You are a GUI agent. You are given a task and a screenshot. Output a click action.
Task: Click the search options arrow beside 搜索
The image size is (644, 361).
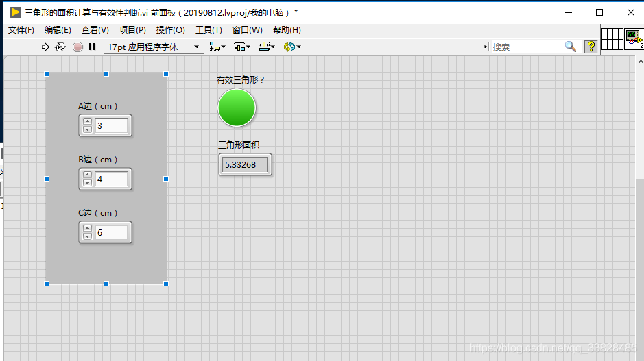tap(486, 47)
